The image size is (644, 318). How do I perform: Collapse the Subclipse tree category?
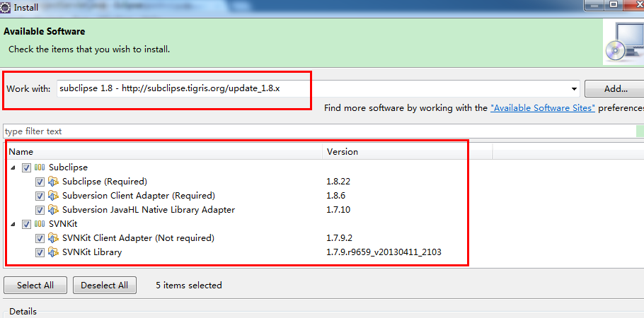coord(13,167)
